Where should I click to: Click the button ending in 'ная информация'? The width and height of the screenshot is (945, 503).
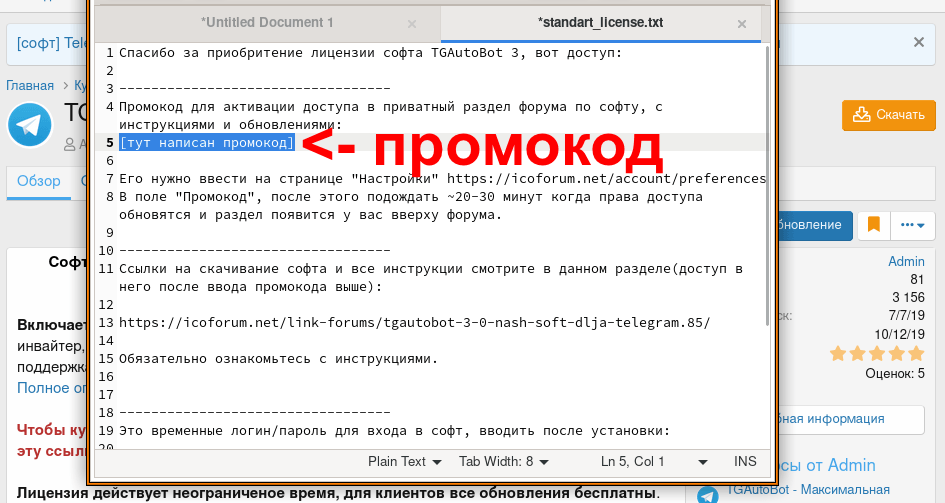pos(850,419)
